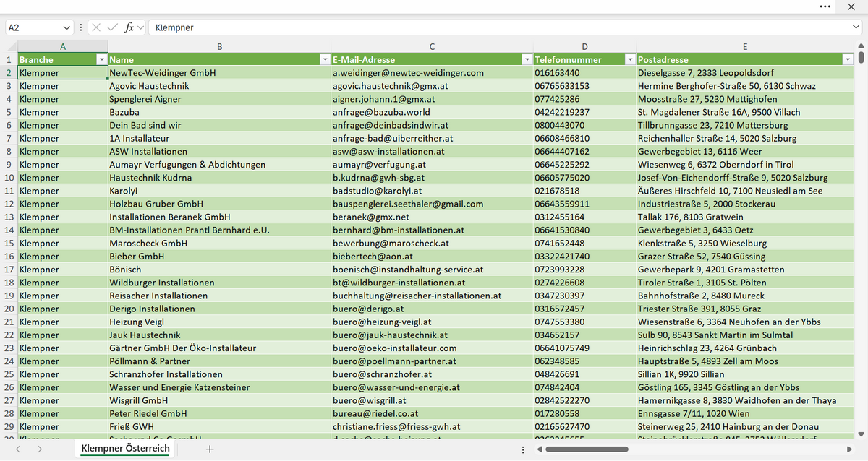Image resolution: width=868 pixels, height=461 pixels.
Task: Go to the next sheet using the right arrow
Action: pyautogui.click(x=39, y=449)
